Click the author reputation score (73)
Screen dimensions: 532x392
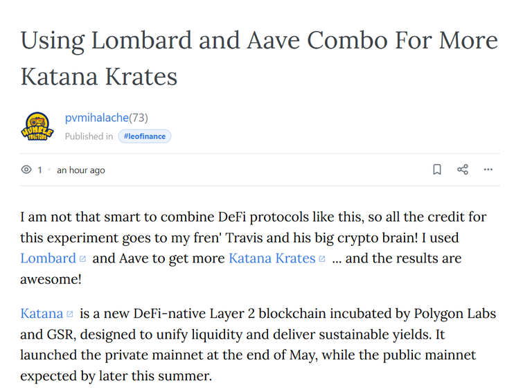pos(139,118)
